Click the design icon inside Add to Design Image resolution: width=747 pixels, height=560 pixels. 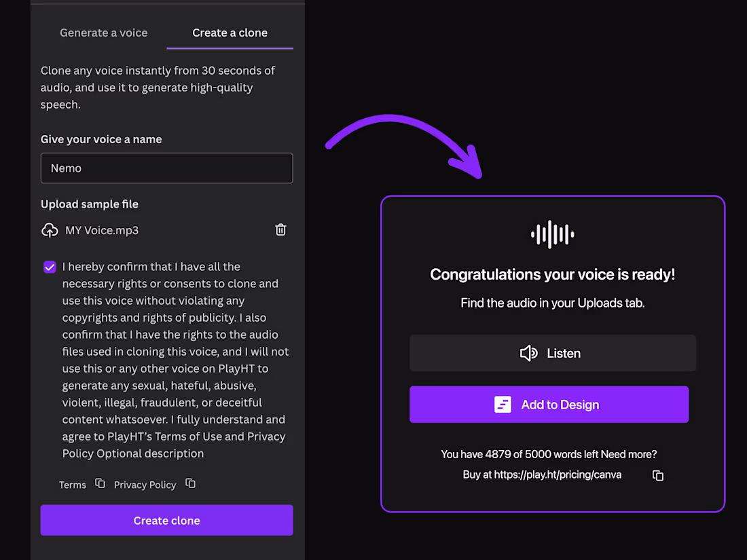[x=503, y=405]
